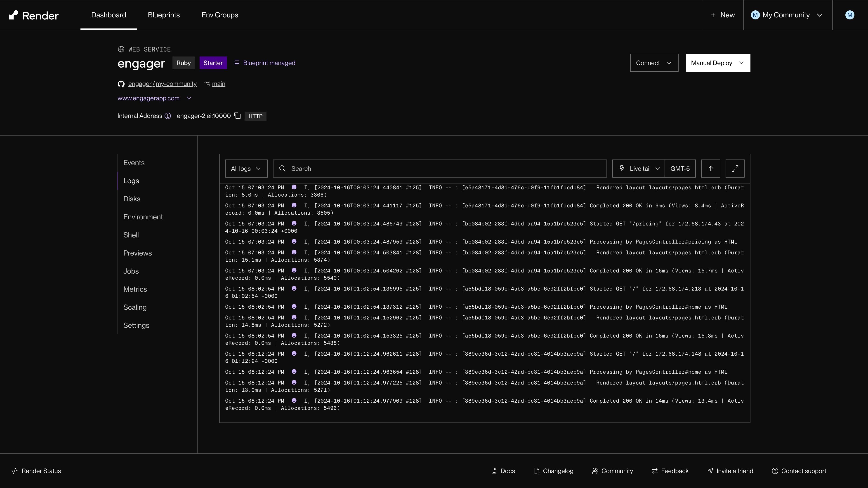
Task: Switch to the Blueprints tab
Action: (164, 15)
